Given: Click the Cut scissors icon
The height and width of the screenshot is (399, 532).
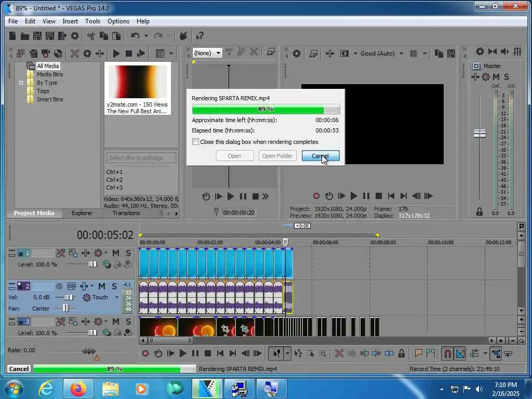Looking at the screenshot, I should click(91, 36).
